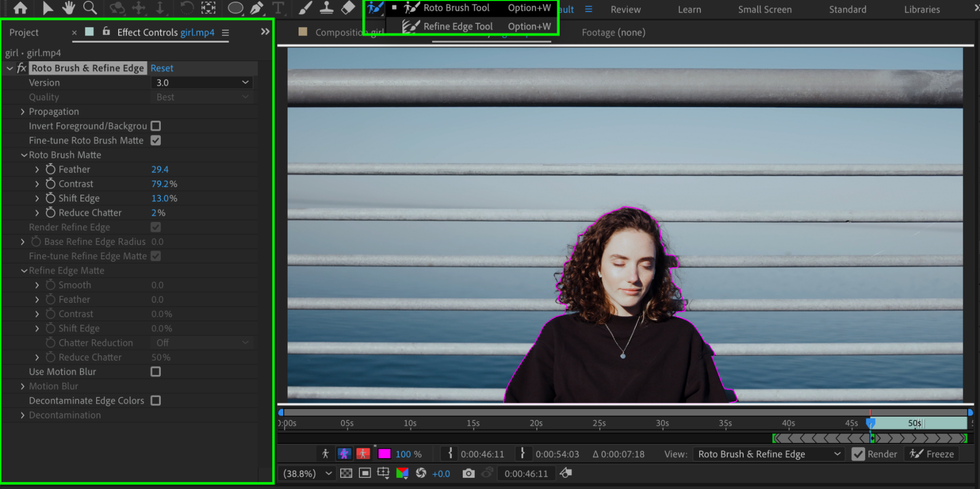Expand the Feather property under Roto Brush Matte
980x489 pixels.
pyautogui.click(x=37, y=170)
